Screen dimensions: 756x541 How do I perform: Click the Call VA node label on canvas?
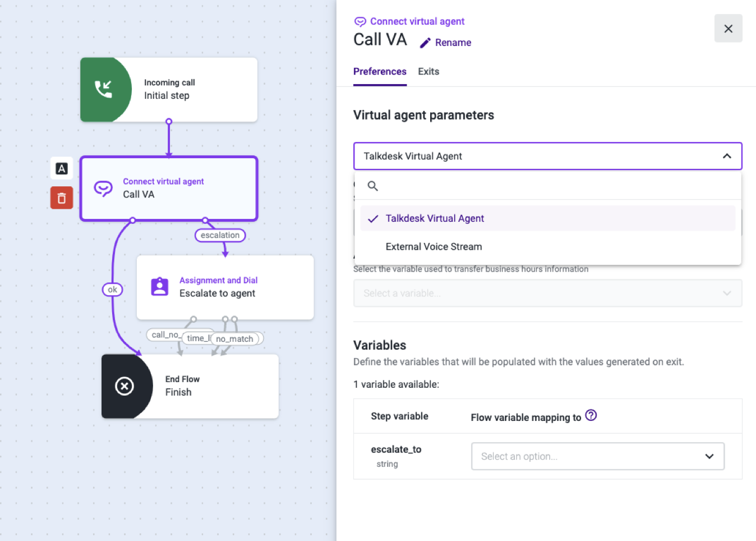pyautogui.click(x=139, y=194)
